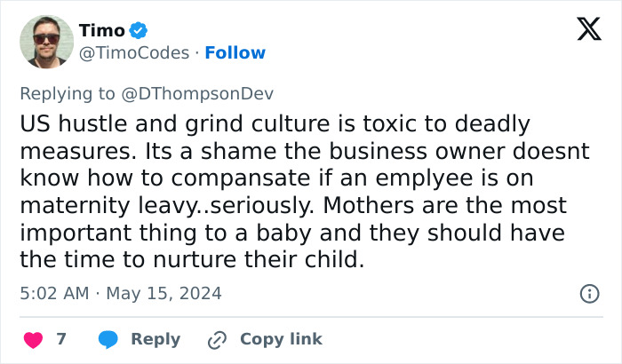This screenshot has width=622, height=364.
Task: Like the tweet with the heart icon
Action: coord(32,339)
